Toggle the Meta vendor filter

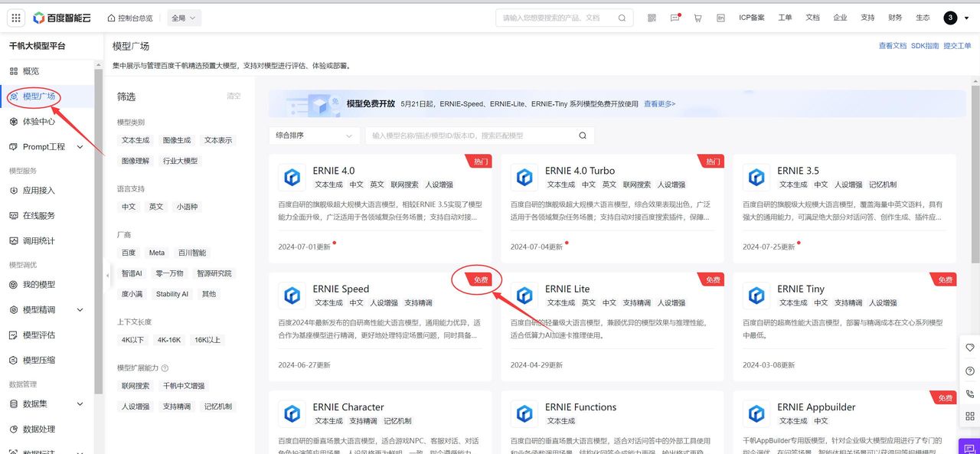157,253
